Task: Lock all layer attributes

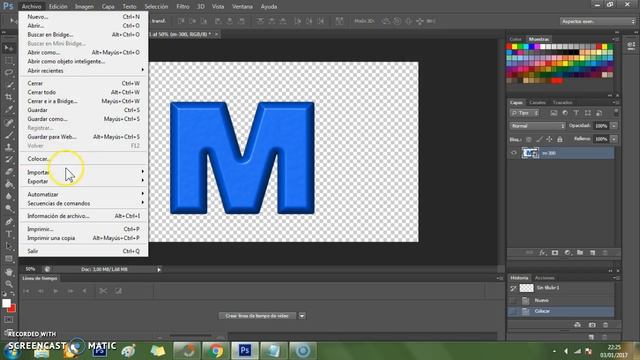Action: [x=560, y=140]
